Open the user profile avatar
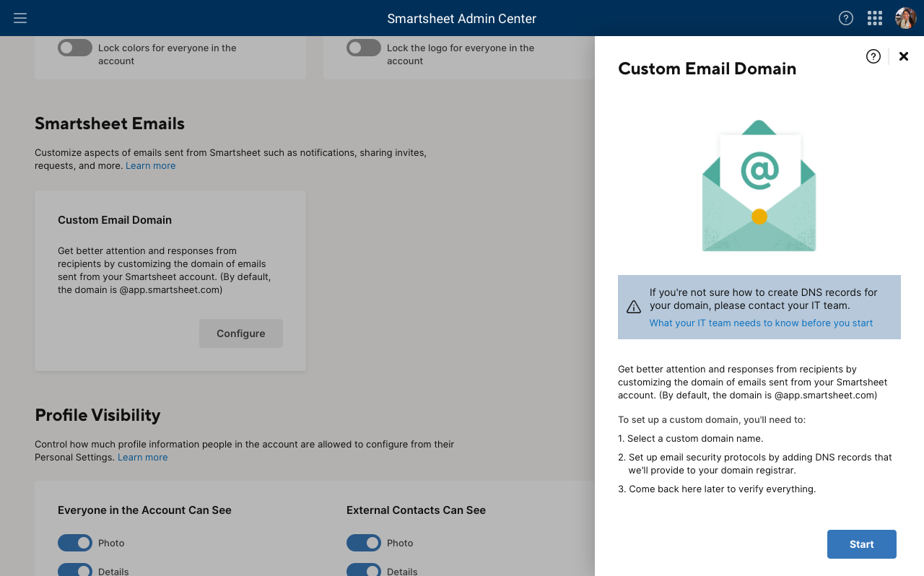The image size is (924, 576). pos(905,18)
